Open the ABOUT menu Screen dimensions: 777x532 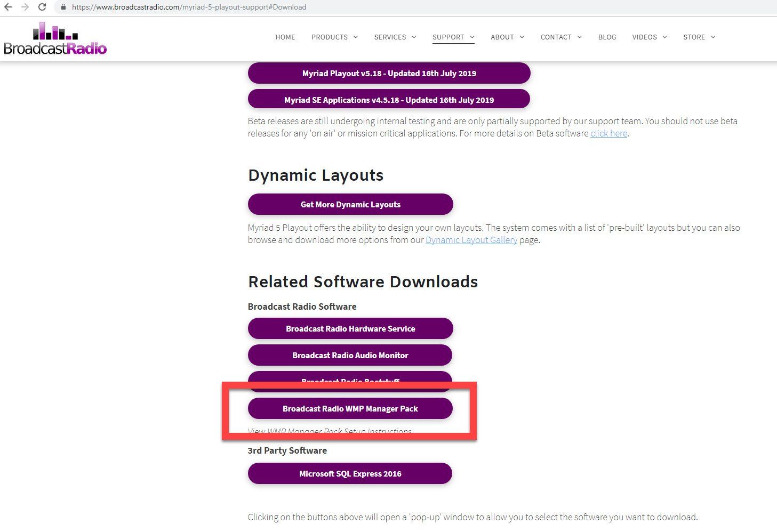(502, 37)
